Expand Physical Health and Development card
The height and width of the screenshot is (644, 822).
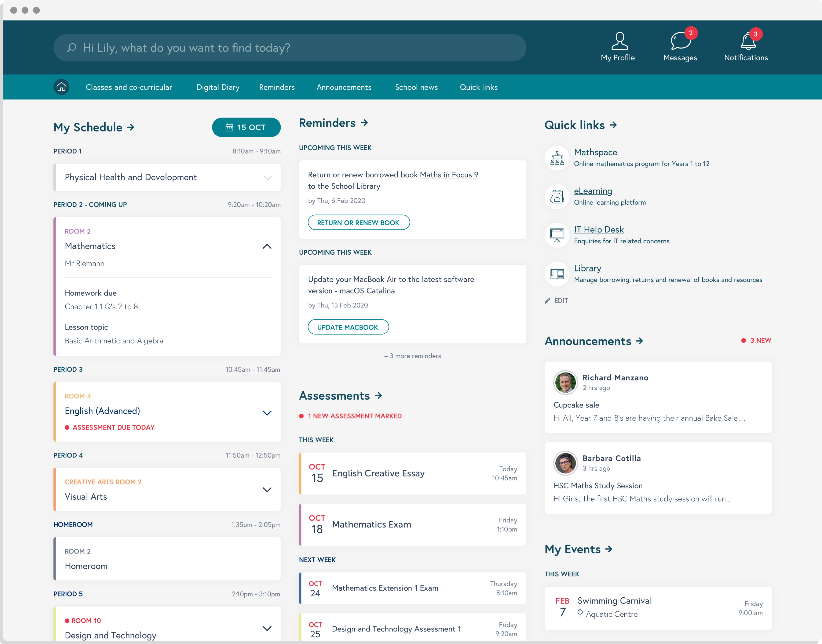(267, 178)
